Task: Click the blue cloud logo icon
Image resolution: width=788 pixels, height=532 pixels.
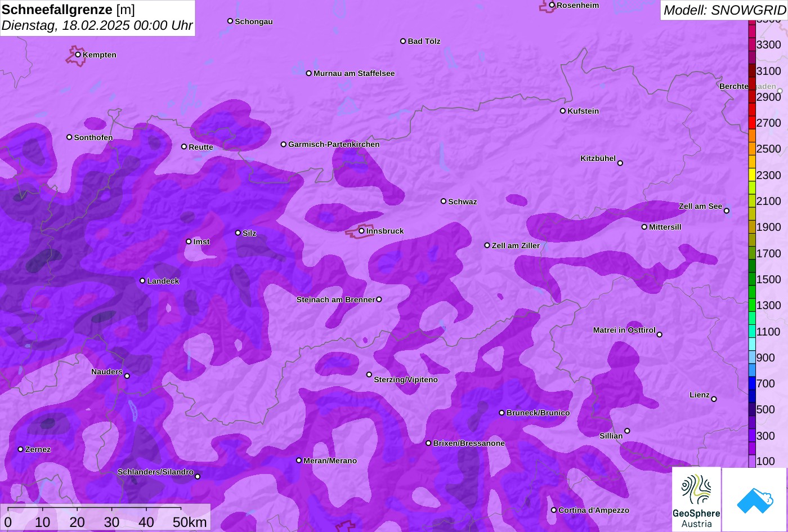Action: click(755, 499)
